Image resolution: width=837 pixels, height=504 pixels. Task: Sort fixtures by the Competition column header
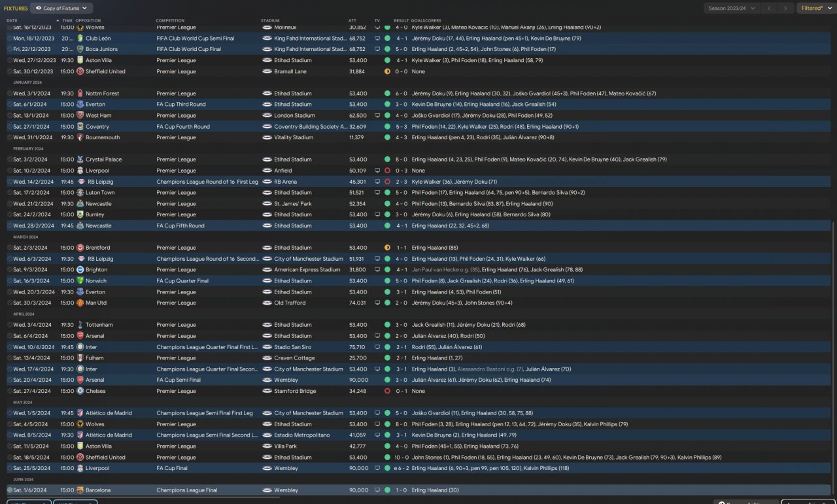point(169,20)
